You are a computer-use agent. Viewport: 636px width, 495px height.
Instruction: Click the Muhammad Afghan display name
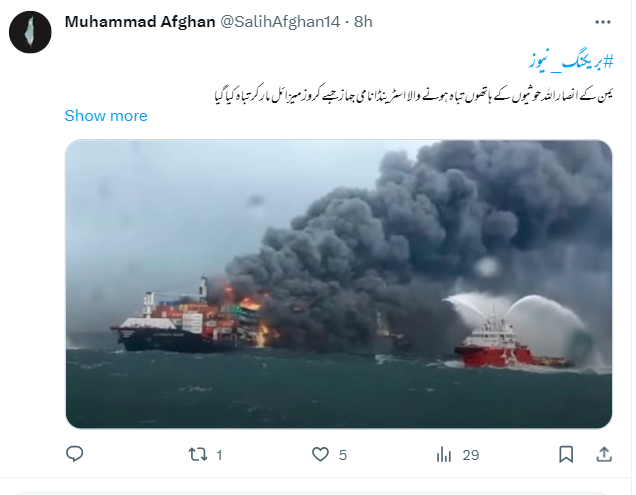(140, 22)
